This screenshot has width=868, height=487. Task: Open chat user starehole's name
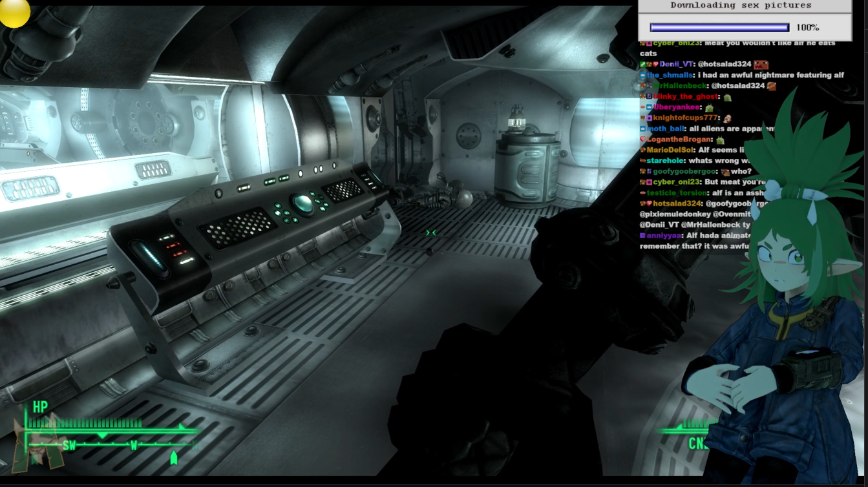coord(666,161)
